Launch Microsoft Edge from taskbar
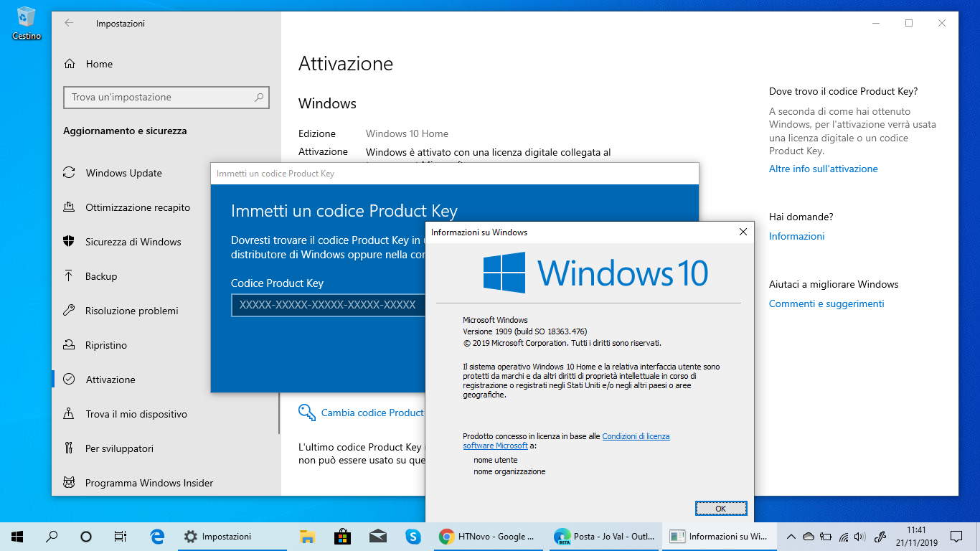The height and width of the screenshot is (551, 980). tap(158, 536)
